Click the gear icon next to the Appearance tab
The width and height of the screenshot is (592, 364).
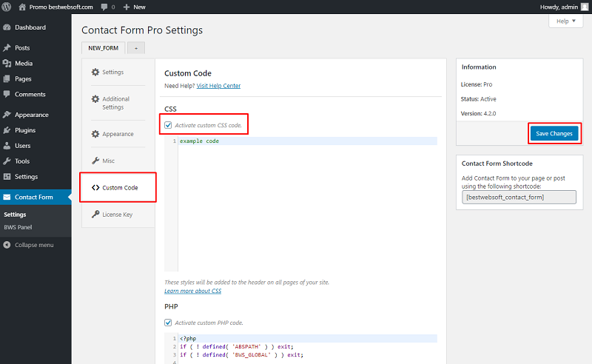coord(95,134)
